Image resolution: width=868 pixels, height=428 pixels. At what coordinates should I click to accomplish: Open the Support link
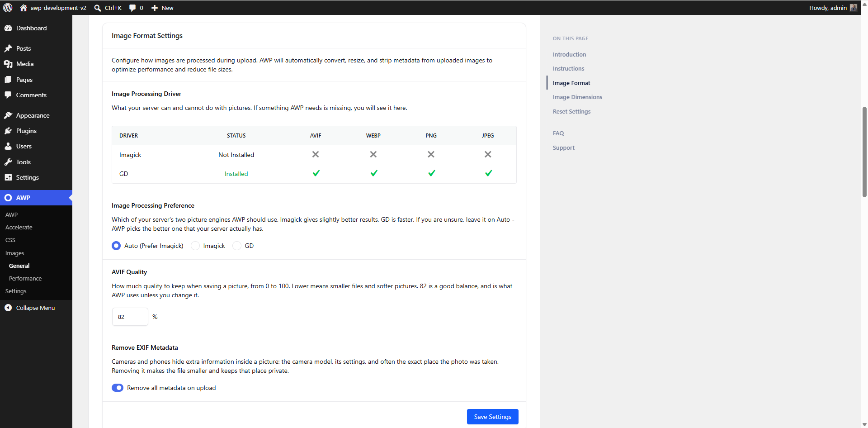pyautogui.click(x=563, y=147)
